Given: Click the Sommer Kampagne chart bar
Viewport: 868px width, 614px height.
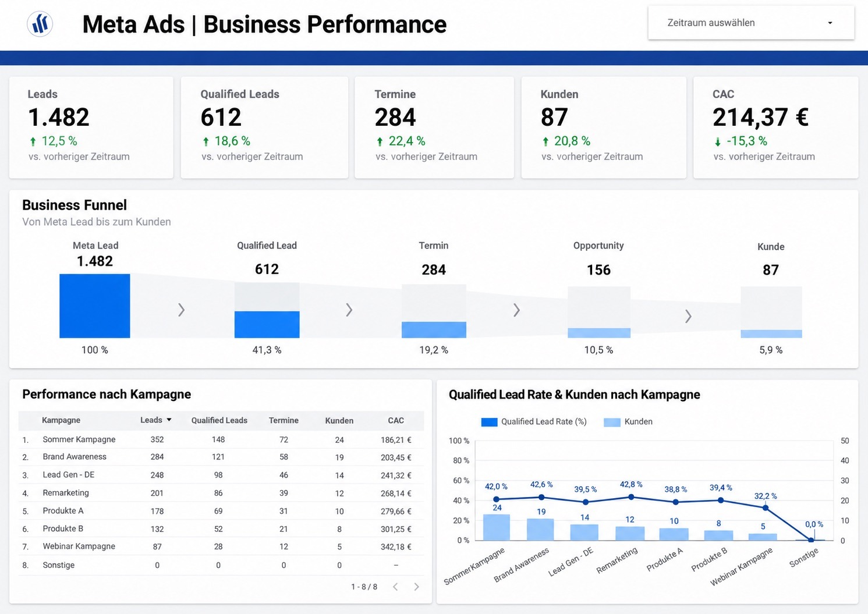Looking at the screenshot, I should tap(497, 527).
